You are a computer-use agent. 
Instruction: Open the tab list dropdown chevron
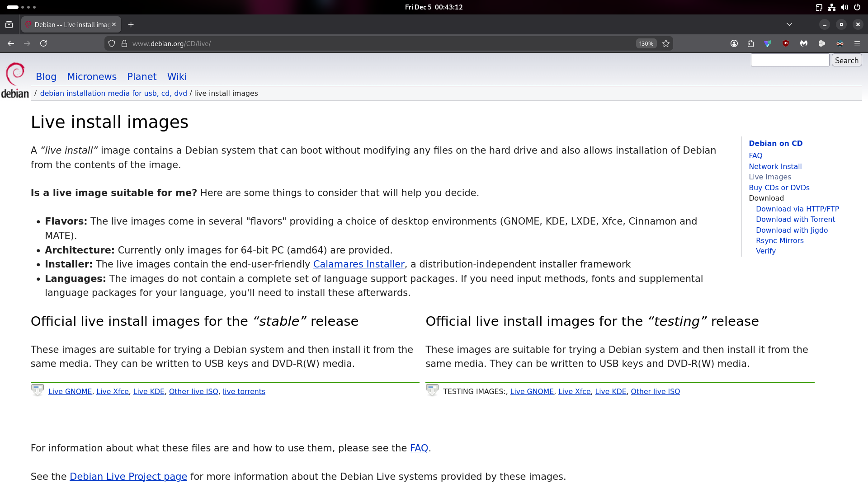(790, 24)
